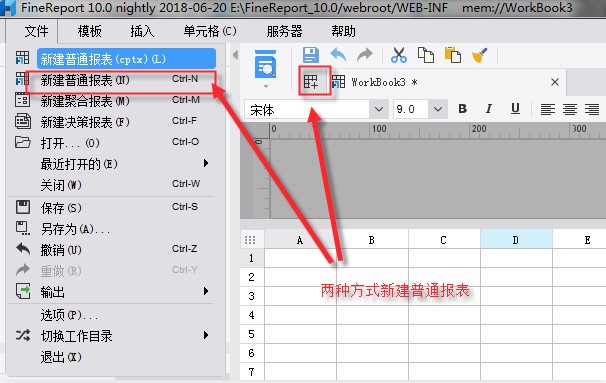Click the Format painter brush icon
The height and width of the screenshot is (383, 606).
480,55
